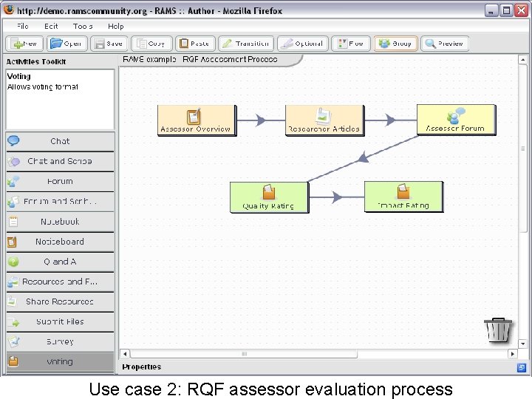Select the Share Resources activity
The width and height of the screenshot is (532, 399).
pos(60,301)
